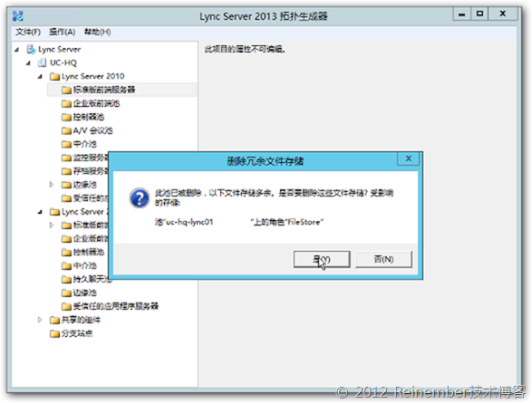
Task: Expand the 共享的组件 node arrow
Action: [x=40, y=320]
